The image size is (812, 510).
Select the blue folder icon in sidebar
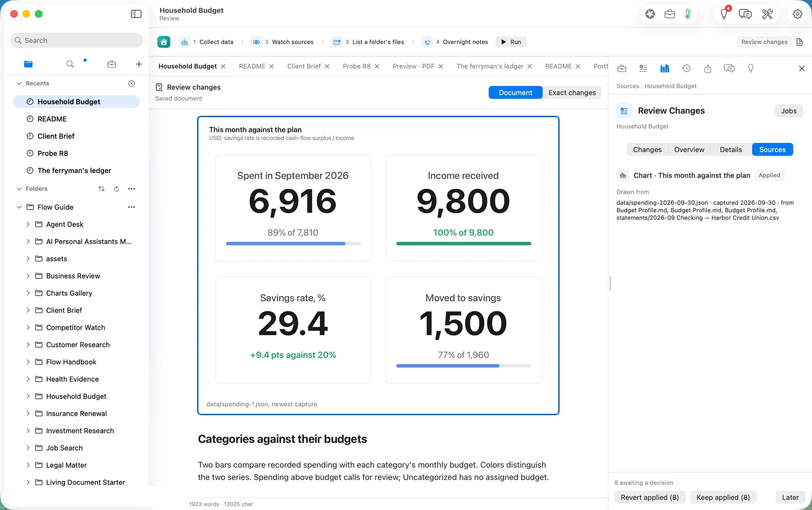[28, 64]
